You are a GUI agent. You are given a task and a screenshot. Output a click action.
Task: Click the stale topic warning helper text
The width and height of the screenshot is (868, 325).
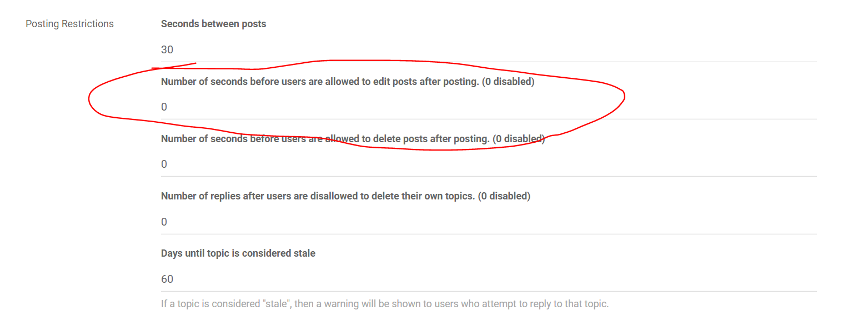[x=384, y=303]
